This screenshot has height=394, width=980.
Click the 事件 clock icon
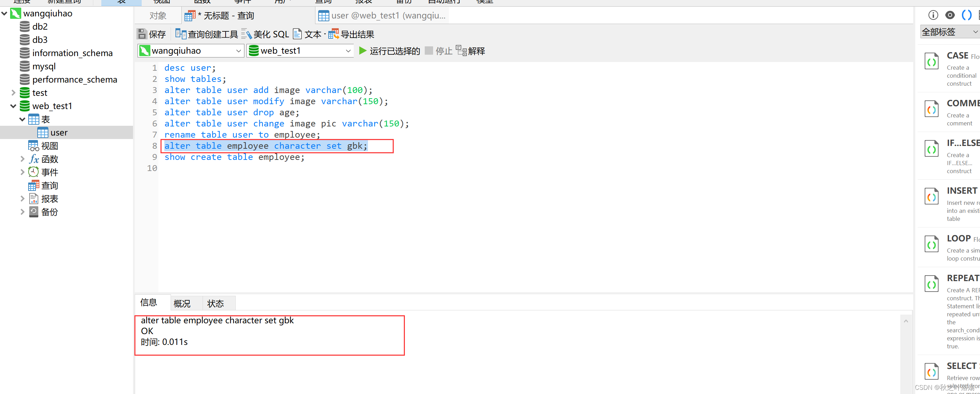pos(34,172)
